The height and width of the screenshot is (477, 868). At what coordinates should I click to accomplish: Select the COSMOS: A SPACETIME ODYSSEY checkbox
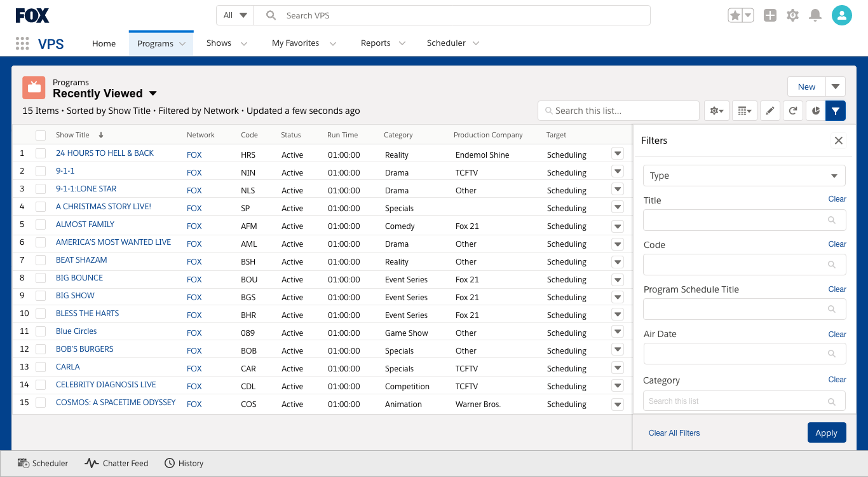(x=41, y=403)
